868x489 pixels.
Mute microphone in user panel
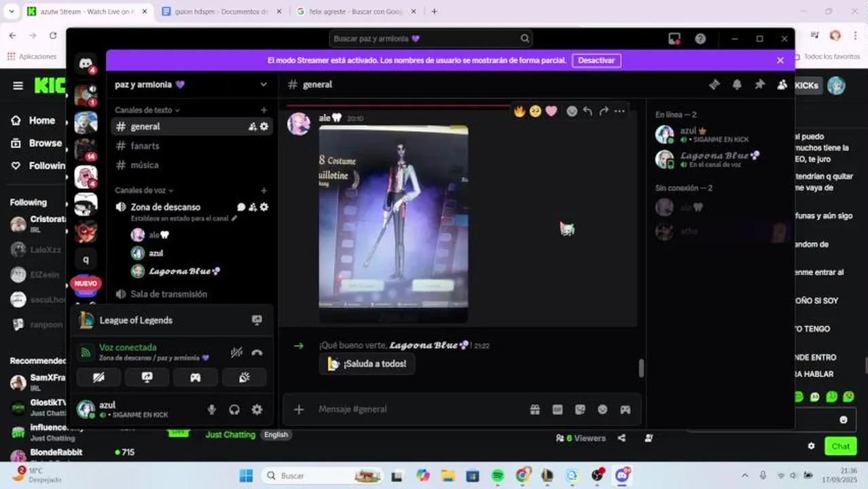[212, 410]
